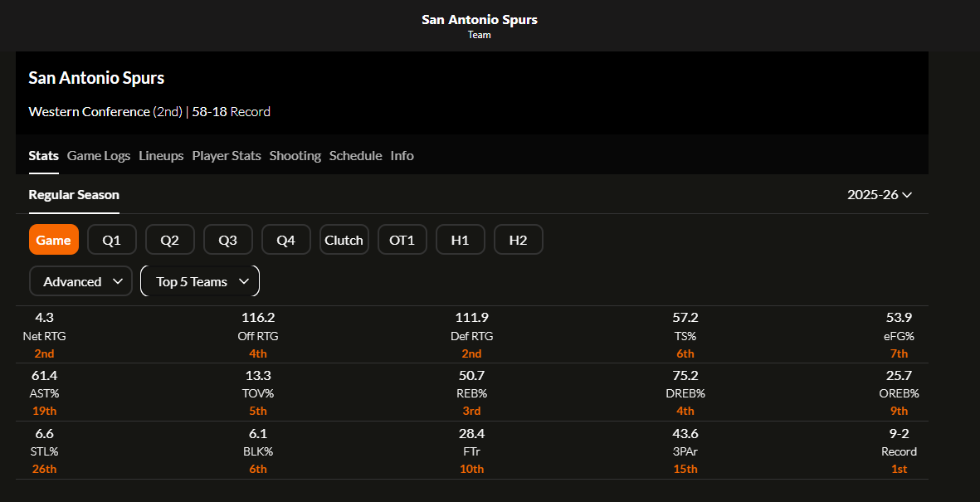Viewport: 980px width, 502px height.
Task: Click the AST% rank 19th
Action: pyautogui.click(x=44, y=412)
